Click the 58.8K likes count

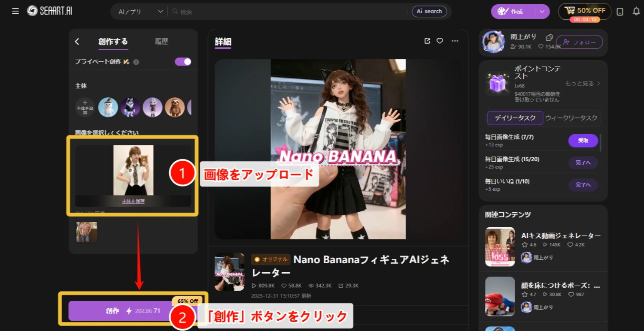pos(292,286)
